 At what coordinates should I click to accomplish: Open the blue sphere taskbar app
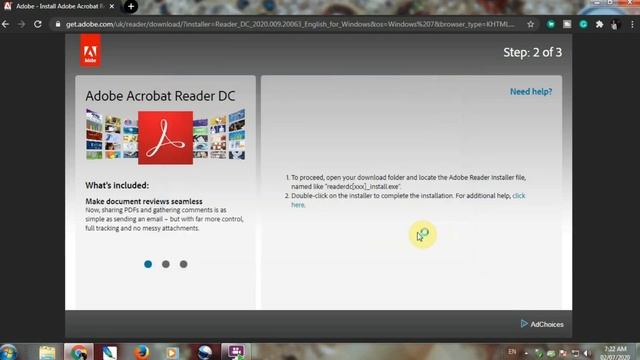click(x=204, y=352)
